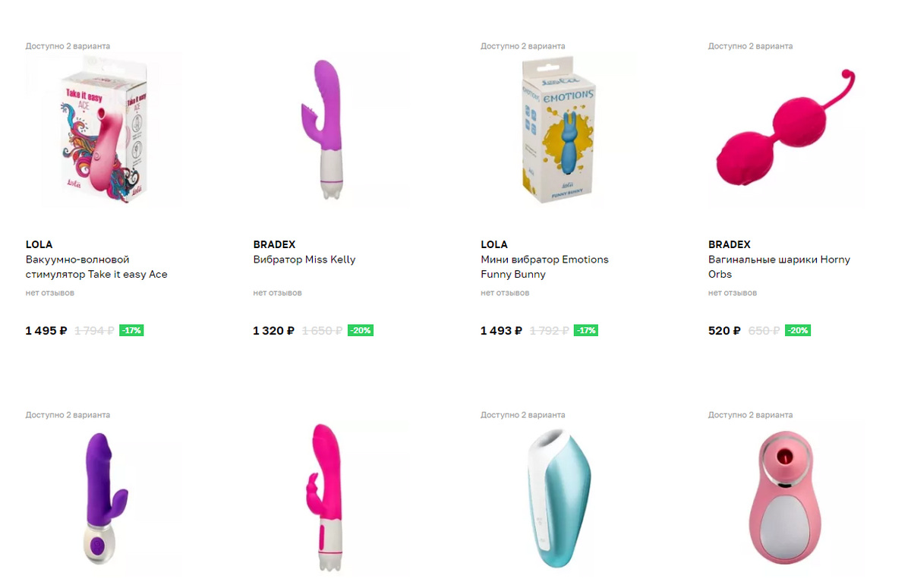
Task: Open the Miss Kelly product image
Action: click(332, 129)
